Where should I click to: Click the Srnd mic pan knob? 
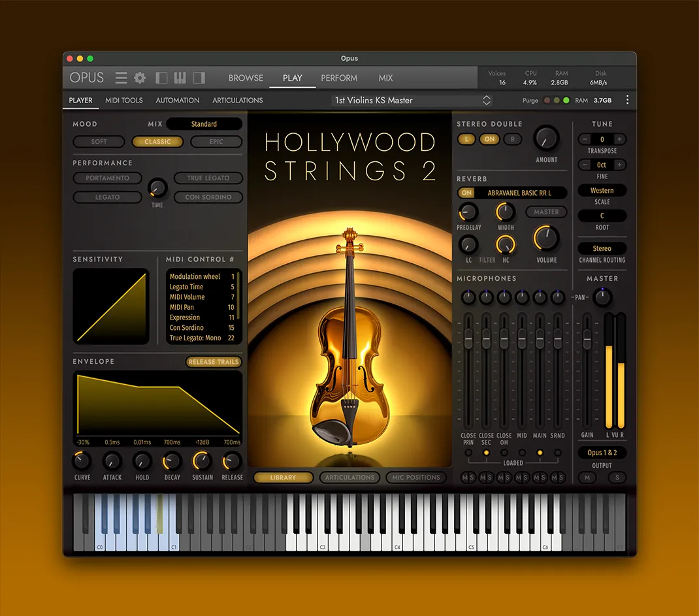[x=558, y=297]
